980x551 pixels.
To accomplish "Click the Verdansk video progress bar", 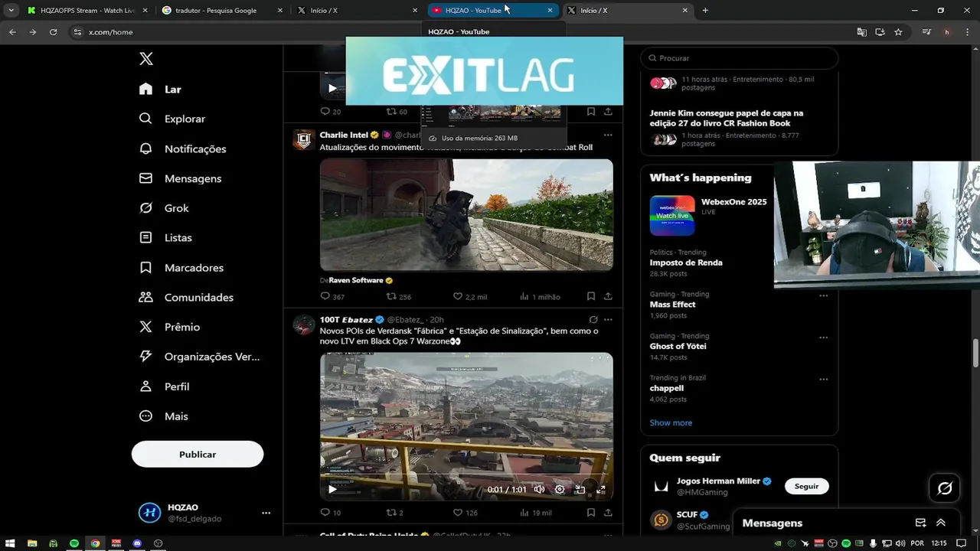I will click(466, 476).
